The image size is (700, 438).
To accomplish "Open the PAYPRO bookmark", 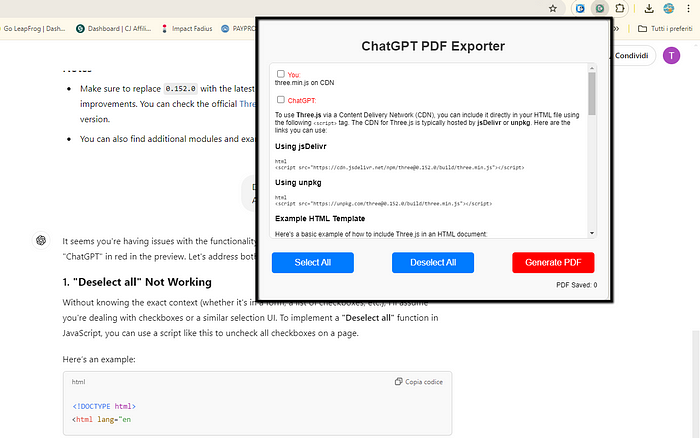I will pos(238,29).
